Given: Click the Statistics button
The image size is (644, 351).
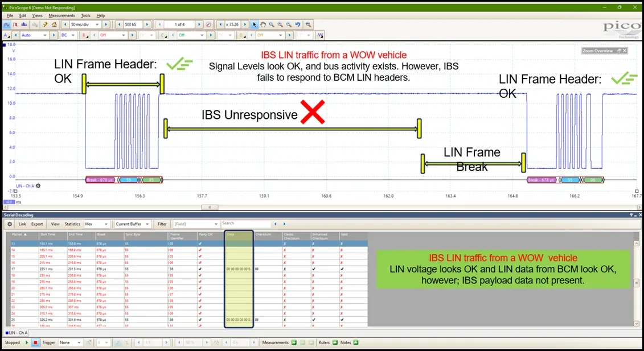Looking at the screenshot, I should (72, 224).
